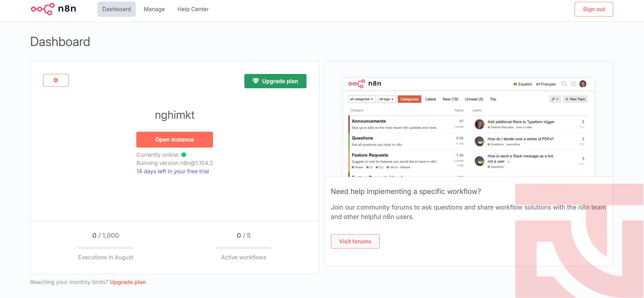
Task: Open the '14 days left in your free trial' link
Action: (173, 171)
